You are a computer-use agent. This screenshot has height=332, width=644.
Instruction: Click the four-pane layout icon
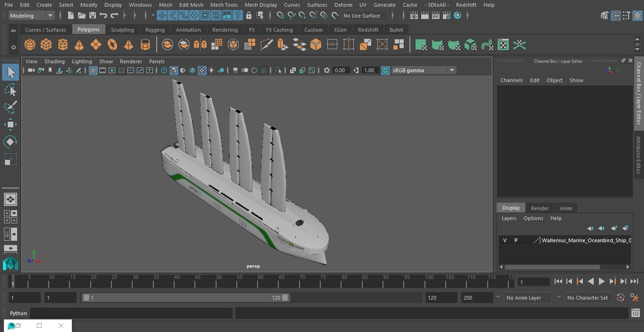[x=10, y=217]
